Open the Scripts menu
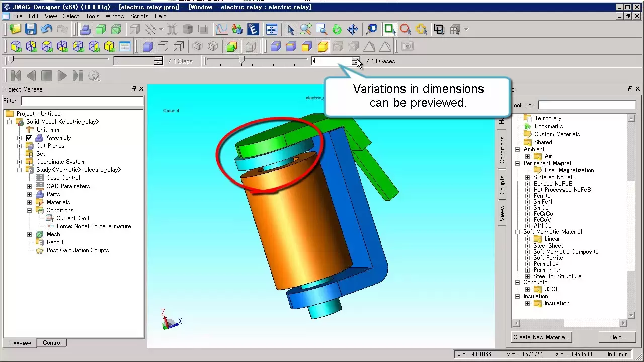Image resolution: width=644 pixels, height=362 pixels. pos(139,16)
